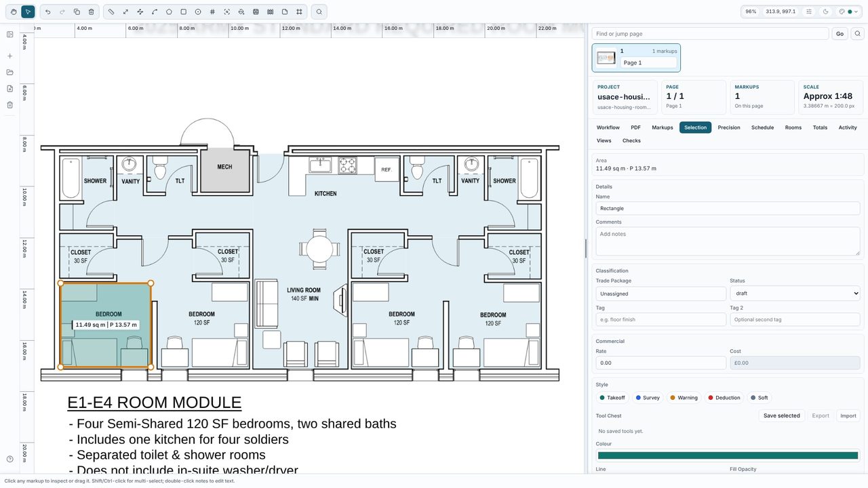Open the Totals tab
Screen dimensions: 868x488
tap(820, 127)
